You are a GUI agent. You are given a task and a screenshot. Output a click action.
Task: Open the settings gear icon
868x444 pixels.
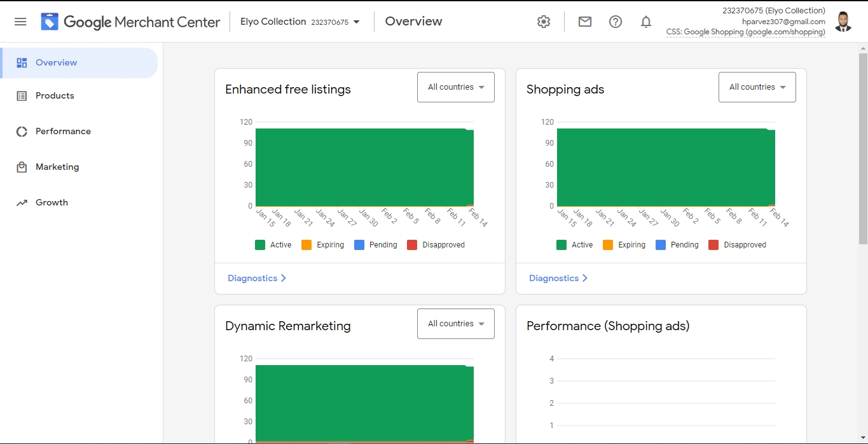click(543, 22)
